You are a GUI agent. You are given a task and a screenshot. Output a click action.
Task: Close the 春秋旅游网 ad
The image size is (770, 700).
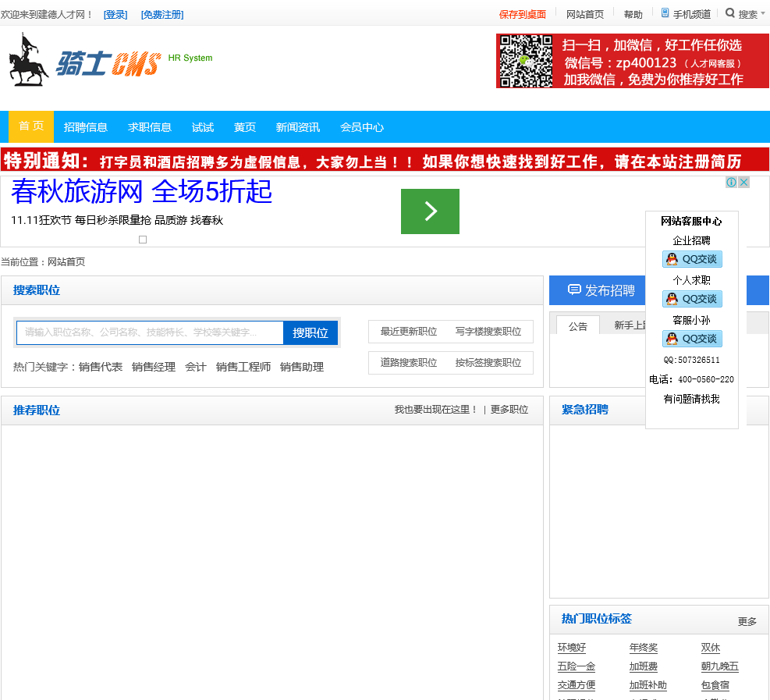coord(744,183)
